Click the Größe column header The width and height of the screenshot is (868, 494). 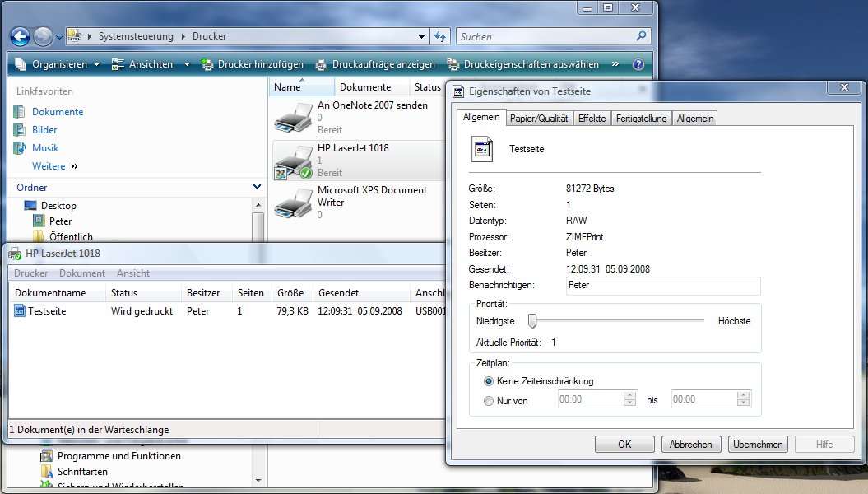pyautogui.click(x=292, y=293)
